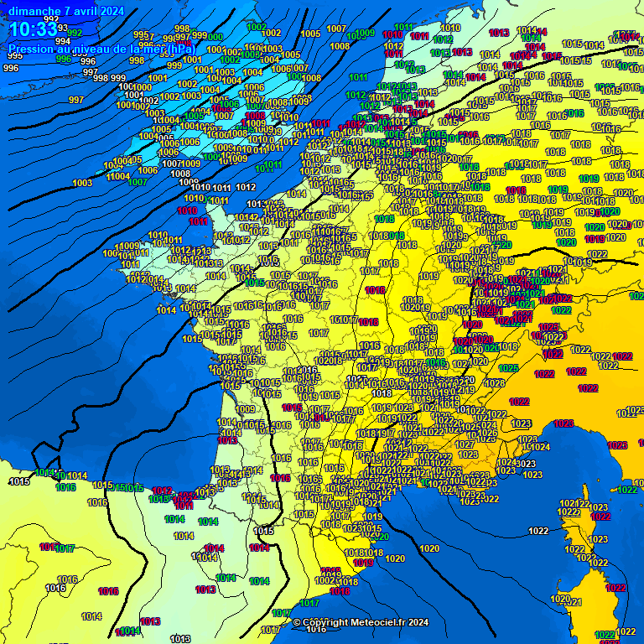Click the date header "dimanche 7 avril 2024"

point(66,11)
